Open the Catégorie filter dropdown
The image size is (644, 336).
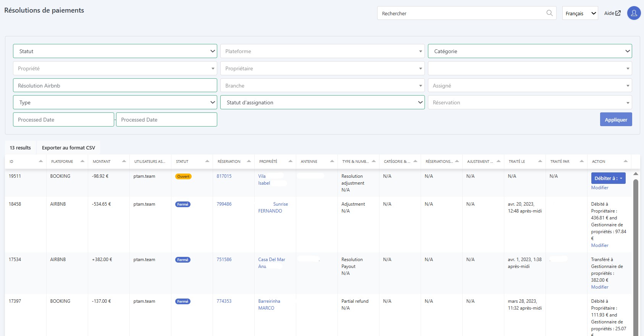[530, 51]
